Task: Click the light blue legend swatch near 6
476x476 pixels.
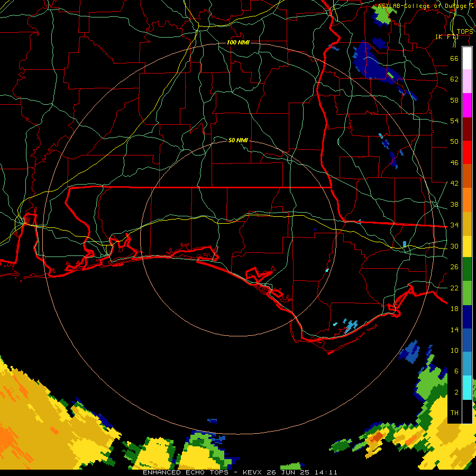Action: pos(467,364)
